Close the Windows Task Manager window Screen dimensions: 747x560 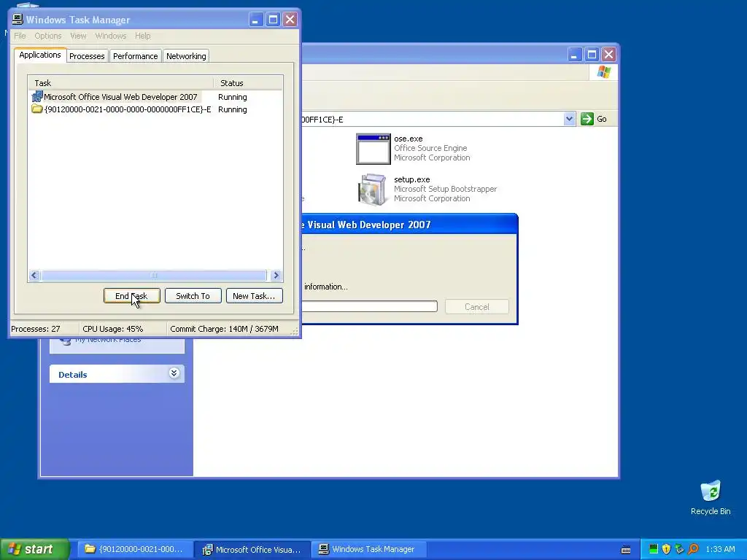click(x=290, y=20)
